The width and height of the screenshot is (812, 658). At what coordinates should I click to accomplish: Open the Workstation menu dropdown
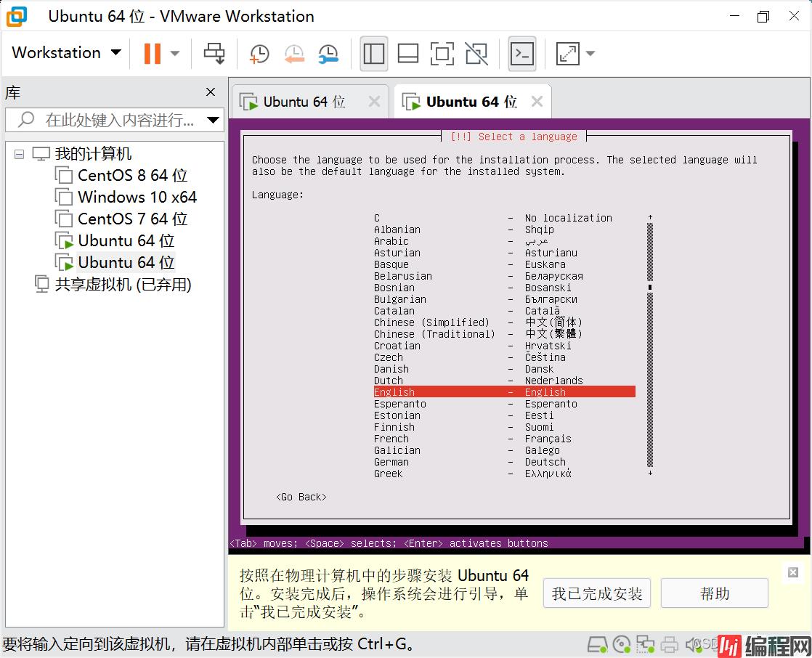(x=66, y=53)
